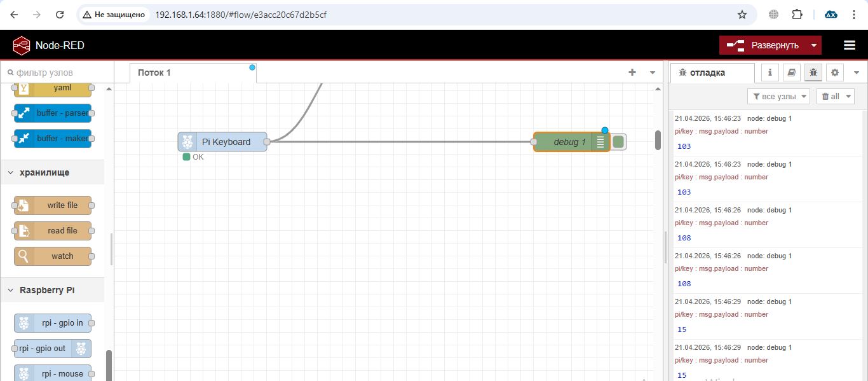868x381 pixels.
Task: Collapse the Raspberry Pi palette category
Action: pyautogui.click(x=47, y=290)
